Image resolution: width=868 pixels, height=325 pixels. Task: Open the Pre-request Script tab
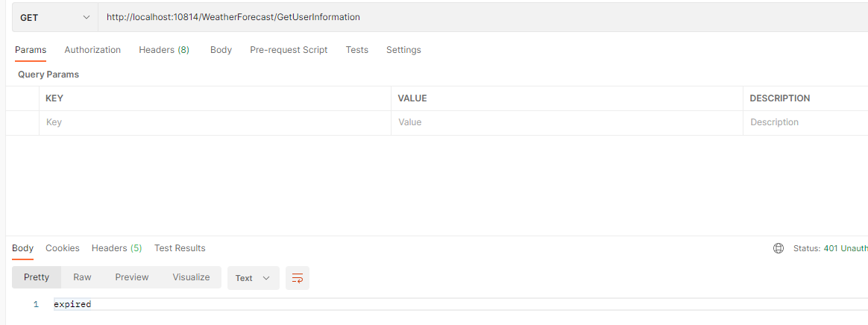[x=289, y=50]
